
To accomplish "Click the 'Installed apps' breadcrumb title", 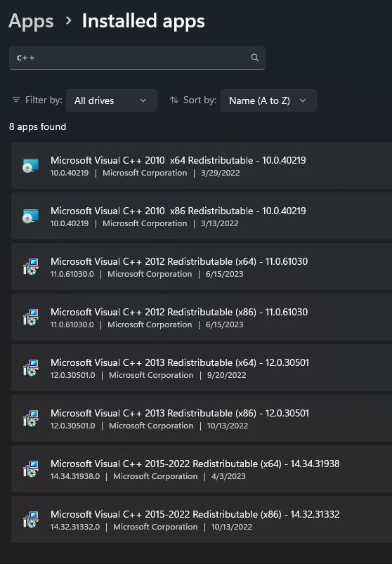I will 143,21.
